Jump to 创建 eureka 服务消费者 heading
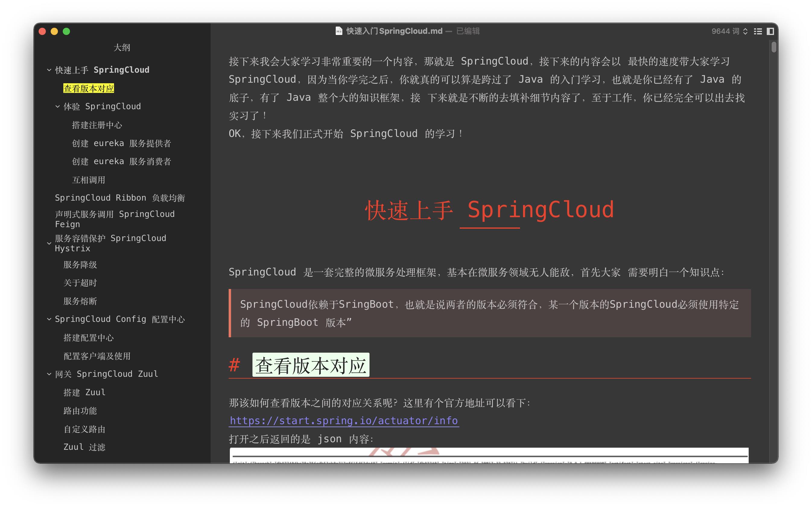Viewport: 812px width, 508px height. (x=122, y=161)
